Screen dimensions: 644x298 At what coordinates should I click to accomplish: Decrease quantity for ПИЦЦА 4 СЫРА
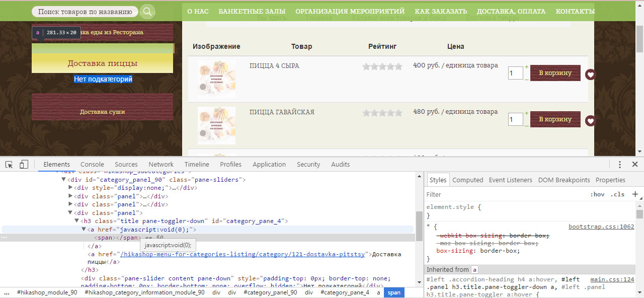527,79
